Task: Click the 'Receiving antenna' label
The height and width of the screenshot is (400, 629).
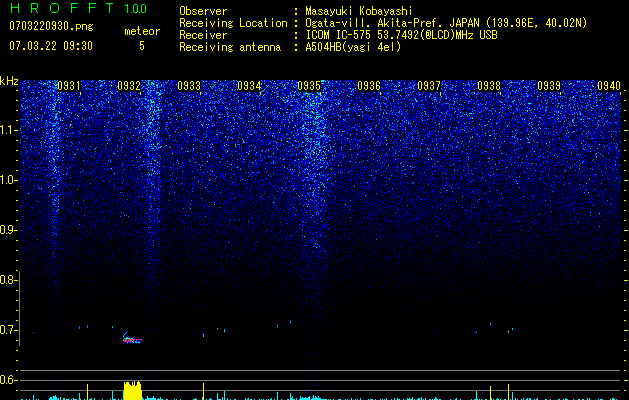Action: 230,47
